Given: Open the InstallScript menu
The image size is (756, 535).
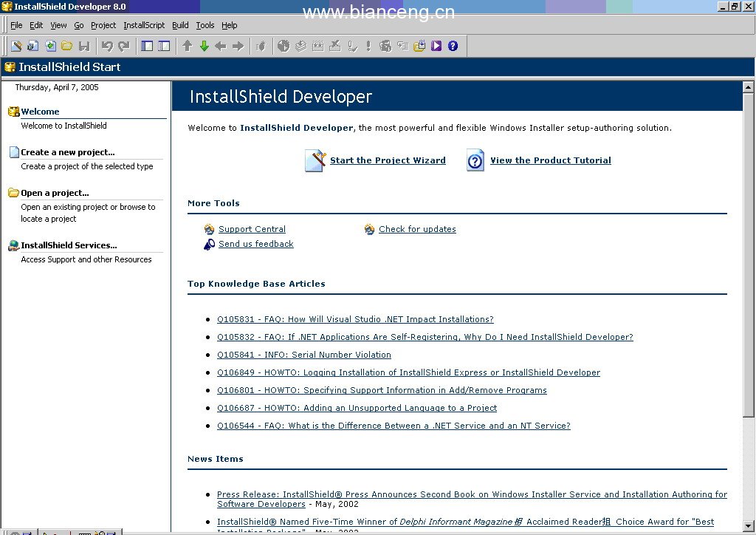Looking at the screenshot, I should (144, 25).
